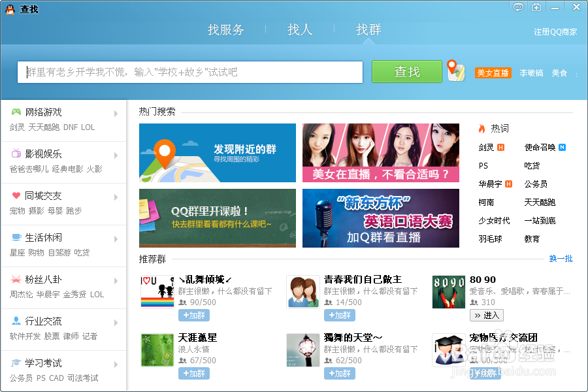Expand the 生活休闲 category arrow

[116, 239]
